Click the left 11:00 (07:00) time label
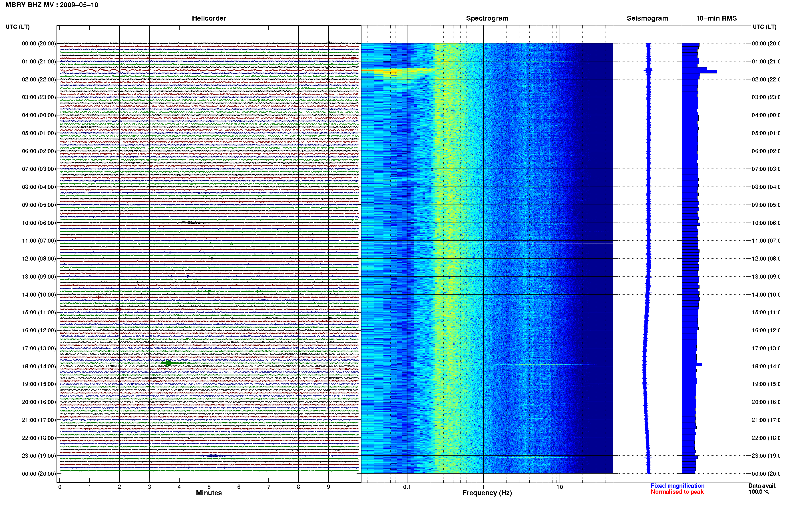The height and width of the screenshot is (508, 812). point(39,241)
